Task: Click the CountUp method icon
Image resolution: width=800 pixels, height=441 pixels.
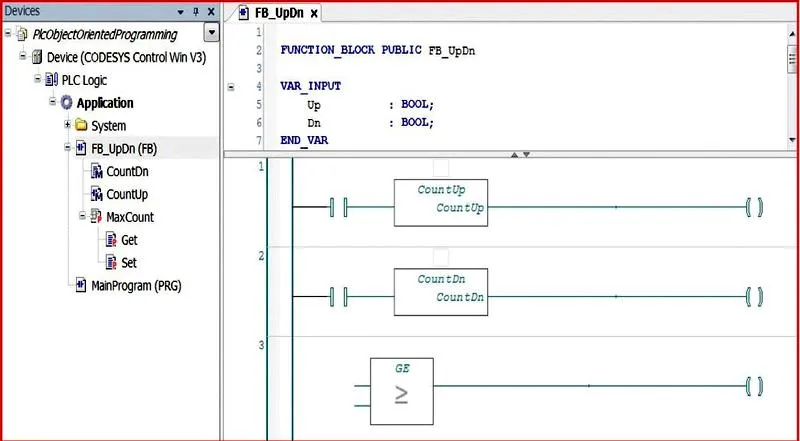Action: 97,194
